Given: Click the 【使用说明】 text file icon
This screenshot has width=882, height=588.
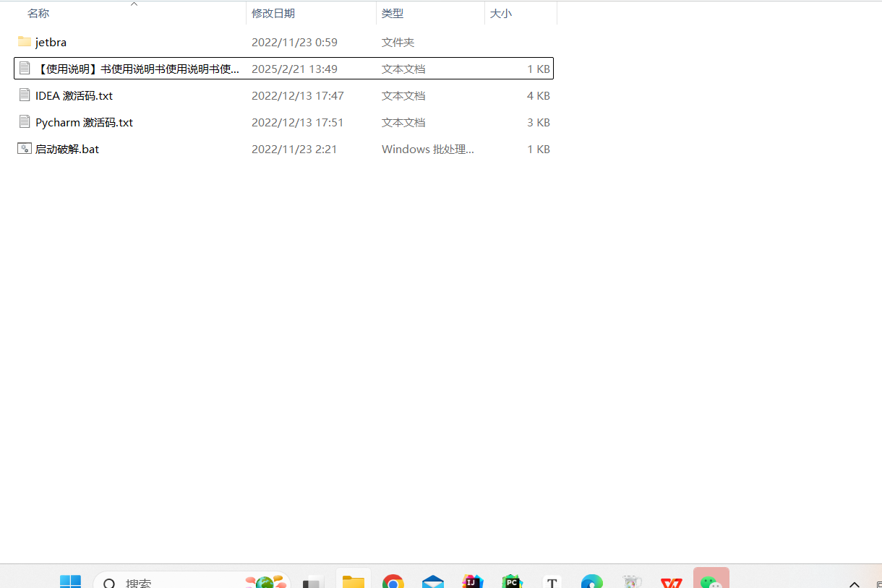Looking at the screenshot, I should [x=25, y=69].
